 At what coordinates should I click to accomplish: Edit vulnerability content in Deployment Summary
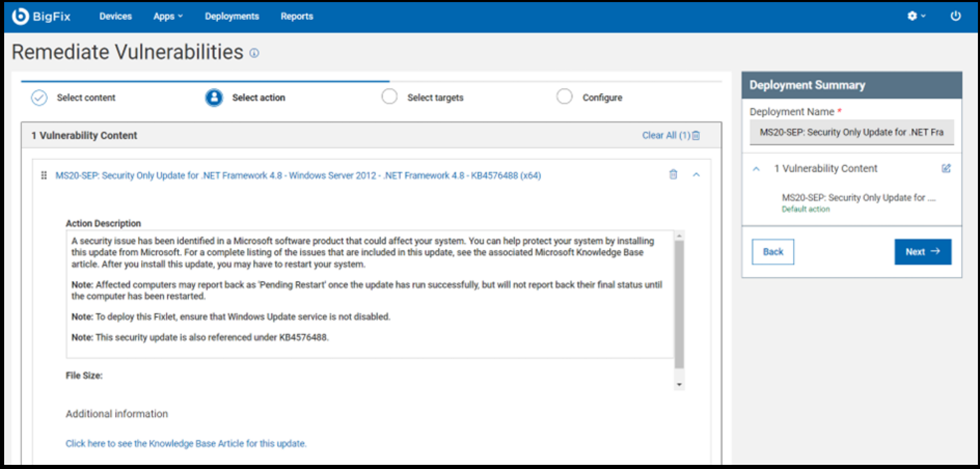tap(946, 168)
